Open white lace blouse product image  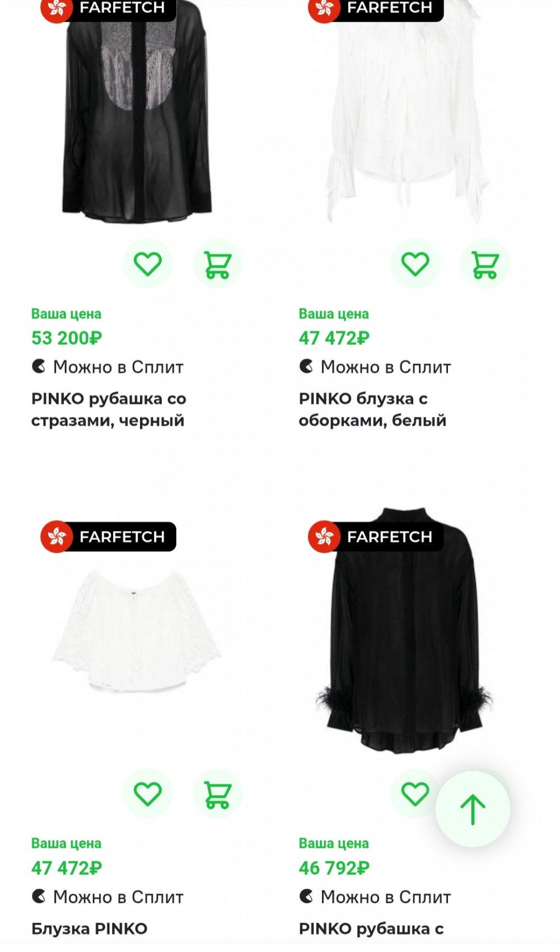click(137, 630)
